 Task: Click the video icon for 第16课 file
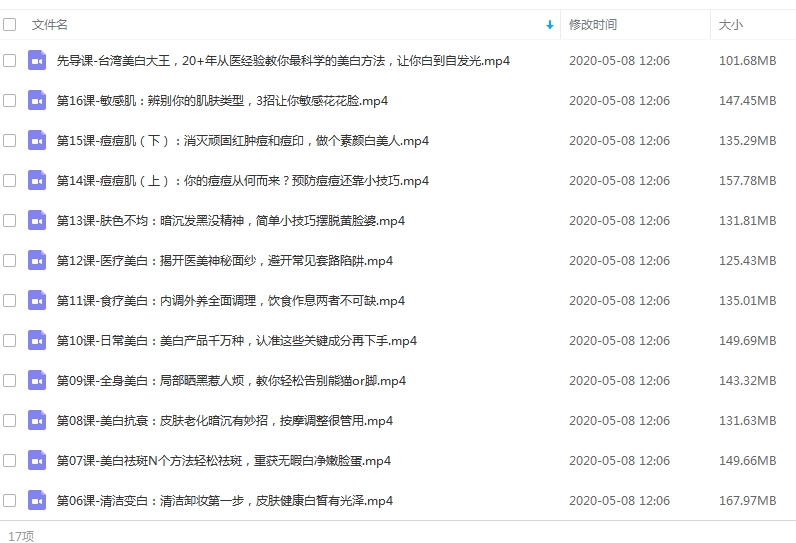(x=37, y=100)
